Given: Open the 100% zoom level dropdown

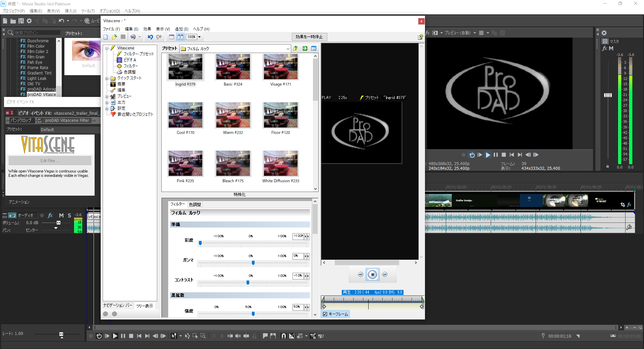Looking at the screenshot, I should click(199, 37).
